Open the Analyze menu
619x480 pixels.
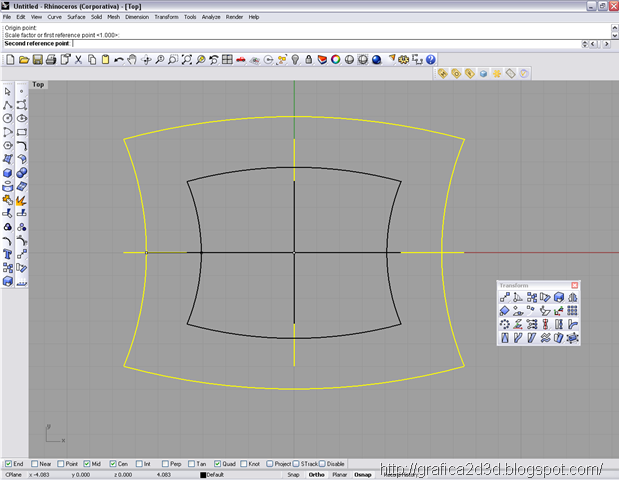(x=211, y=17)
